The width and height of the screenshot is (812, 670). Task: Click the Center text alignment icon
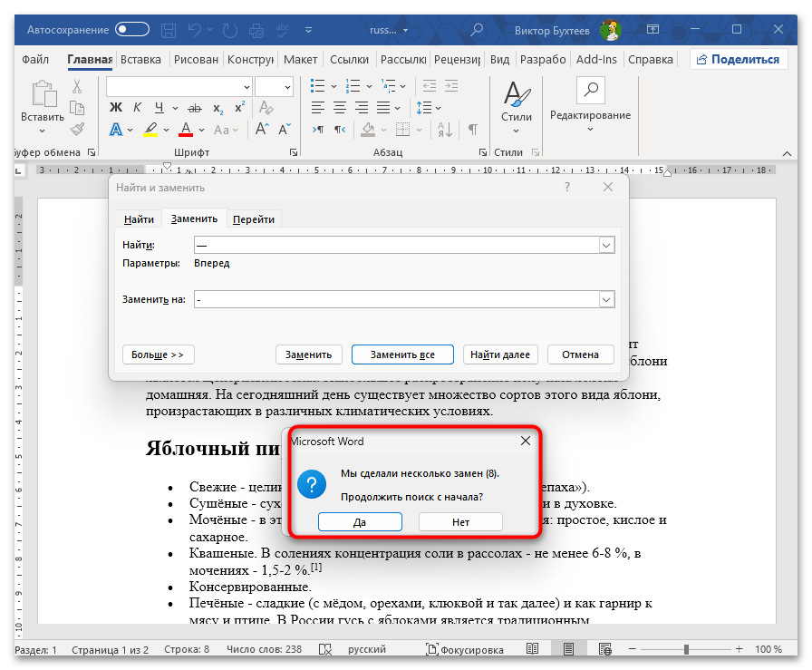pos(340,108)
